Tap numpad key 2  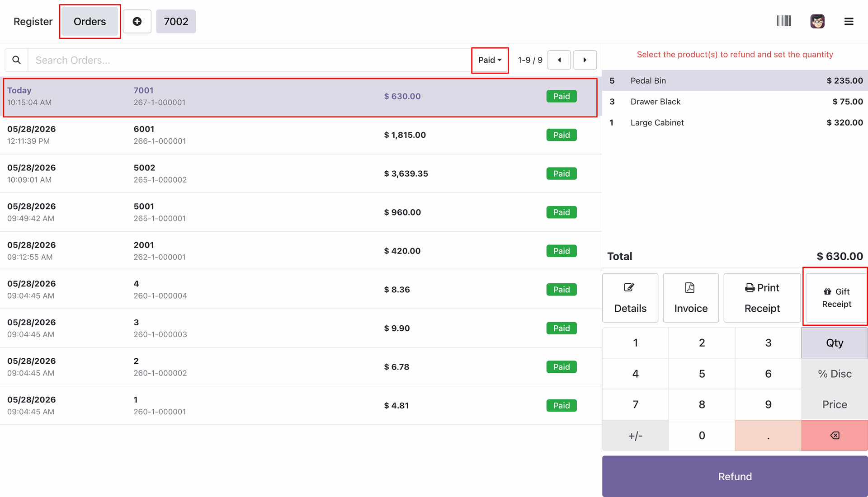702,343
